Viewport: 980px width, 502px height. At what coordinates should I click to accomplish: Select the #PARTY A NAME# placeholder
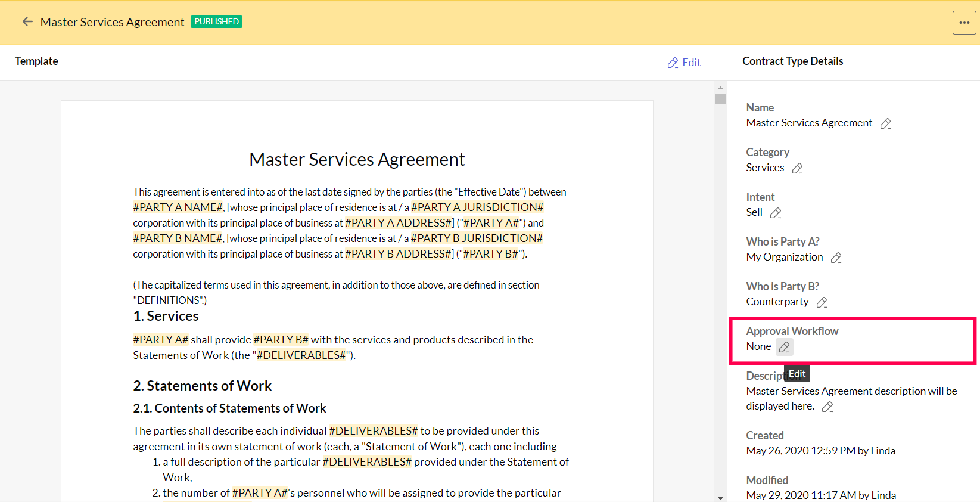(x=178, y=207)
